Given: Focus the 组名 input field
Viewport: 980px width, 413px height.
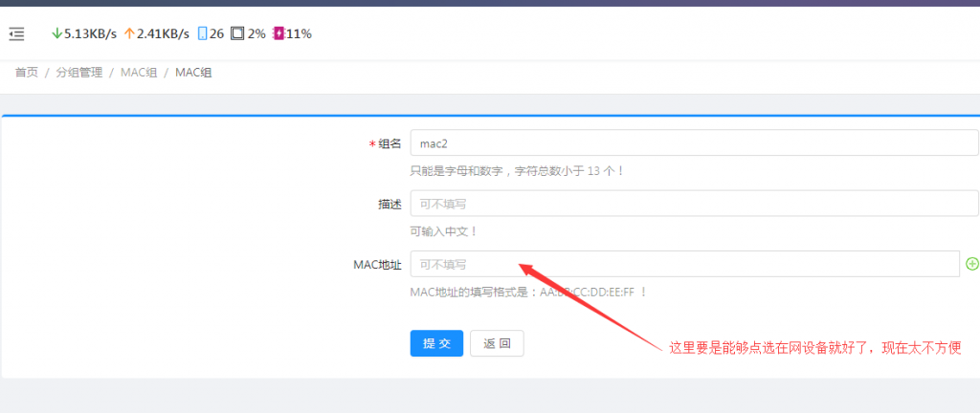Looking at the screenshot, I should tap(694, 142).
